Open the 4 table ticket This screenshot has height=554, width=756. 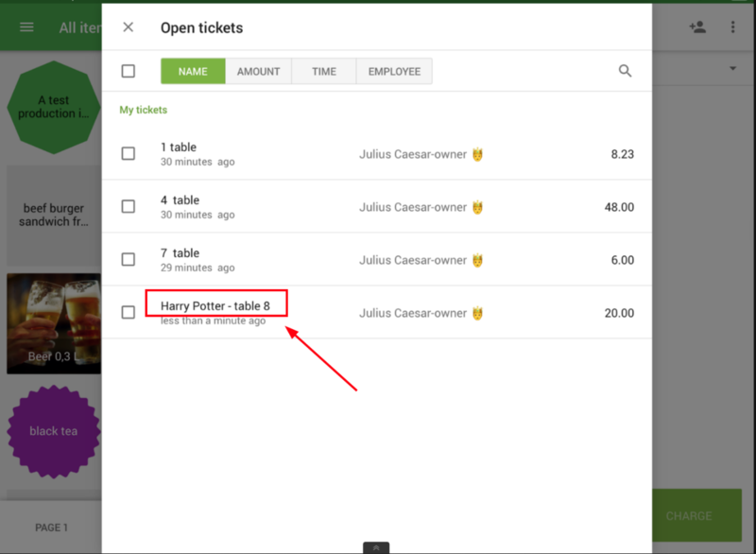click(x=180, y=200)
